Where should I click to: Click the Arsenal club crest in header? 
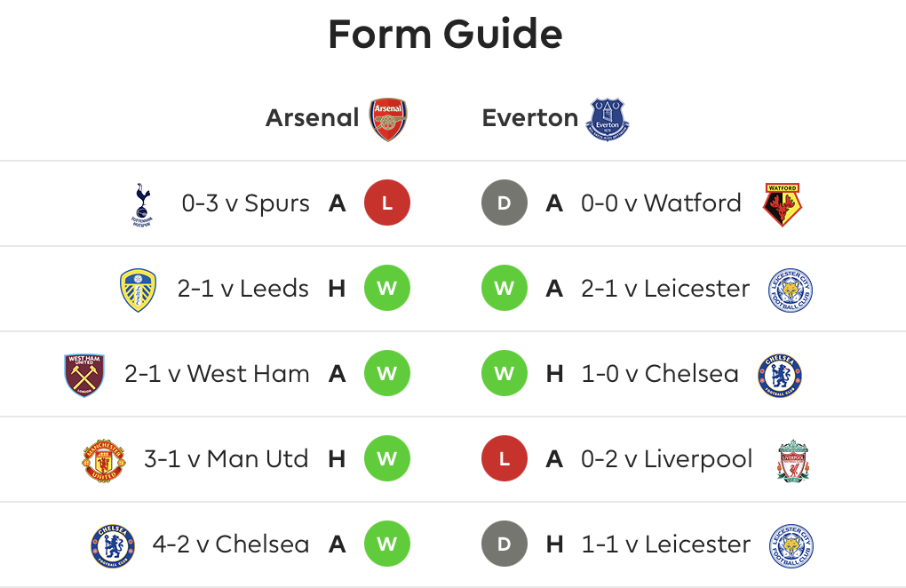(388, 120)
